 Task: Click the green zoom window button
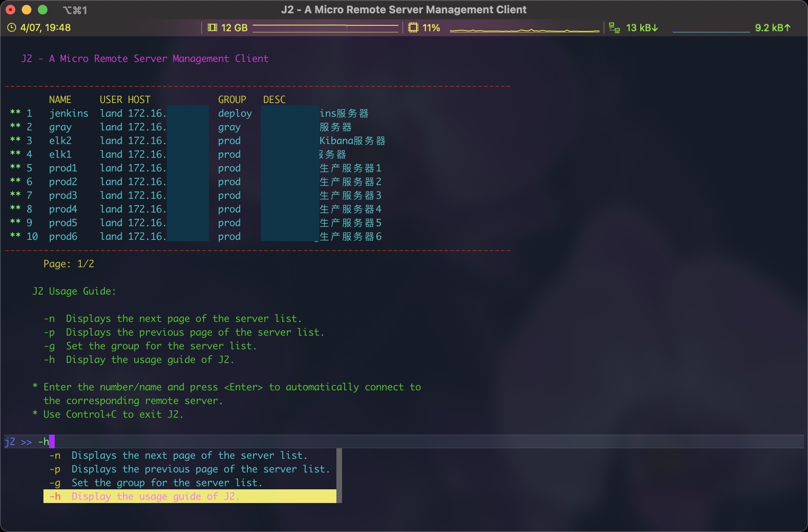coord(43,10)
